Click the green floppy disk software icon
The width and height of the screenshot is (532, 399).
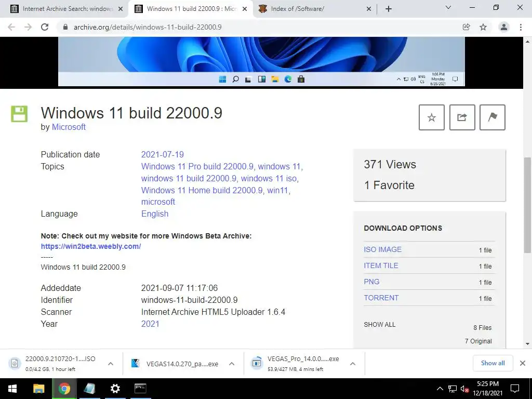pyautogui.click(x=19, y=114)
